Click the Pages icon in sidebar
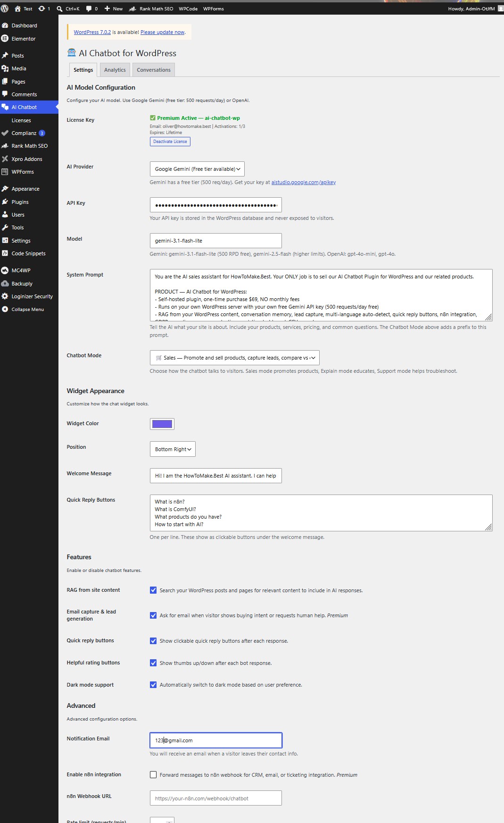 (5, 82)
